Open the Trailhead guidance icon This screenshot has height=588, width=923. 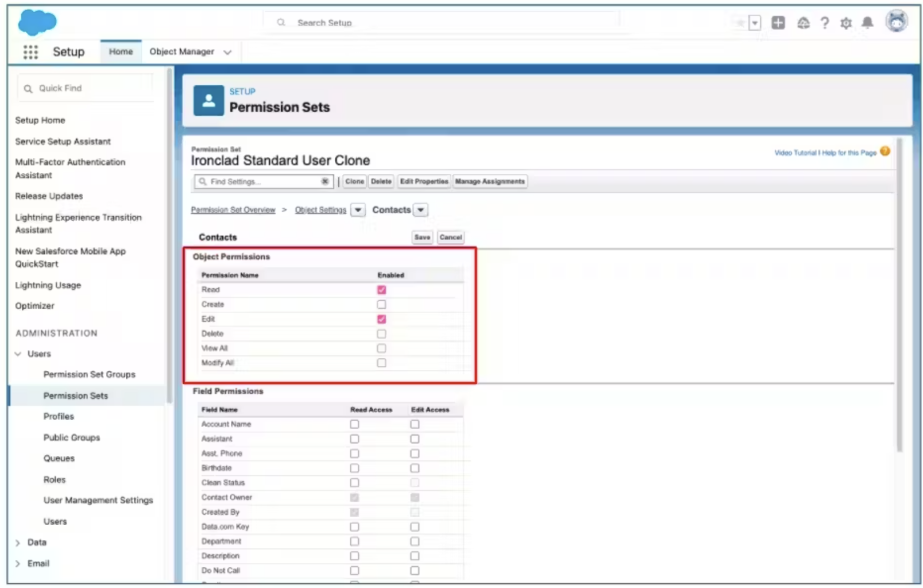(x=803, y=23)
